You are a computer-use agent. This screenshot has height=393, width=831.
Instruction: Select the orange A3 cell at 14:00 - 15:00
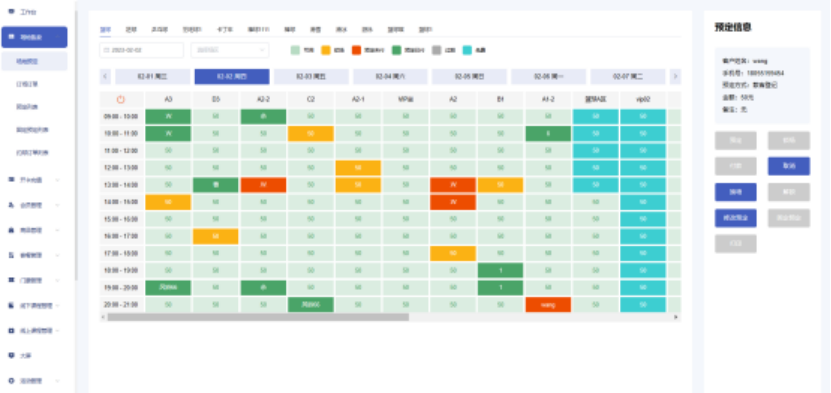pyautogui.click(x=168, y=202)
